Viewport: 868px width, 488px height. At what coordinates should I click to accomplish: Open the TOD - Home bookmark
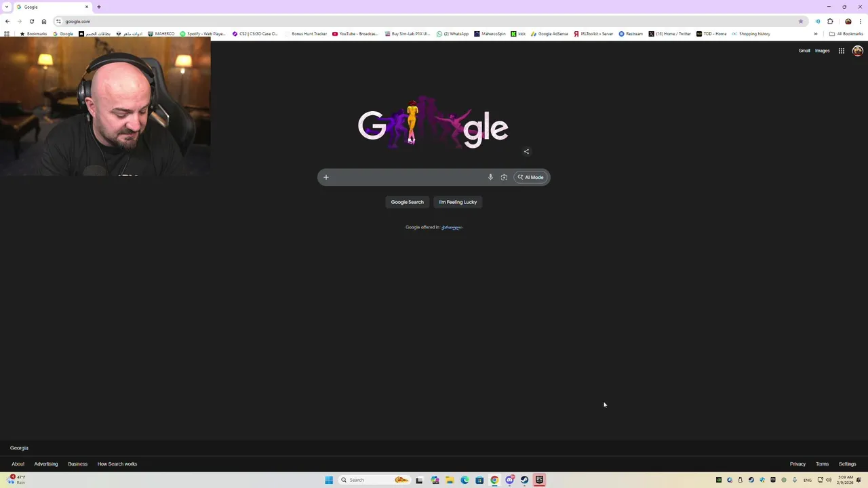711,34
